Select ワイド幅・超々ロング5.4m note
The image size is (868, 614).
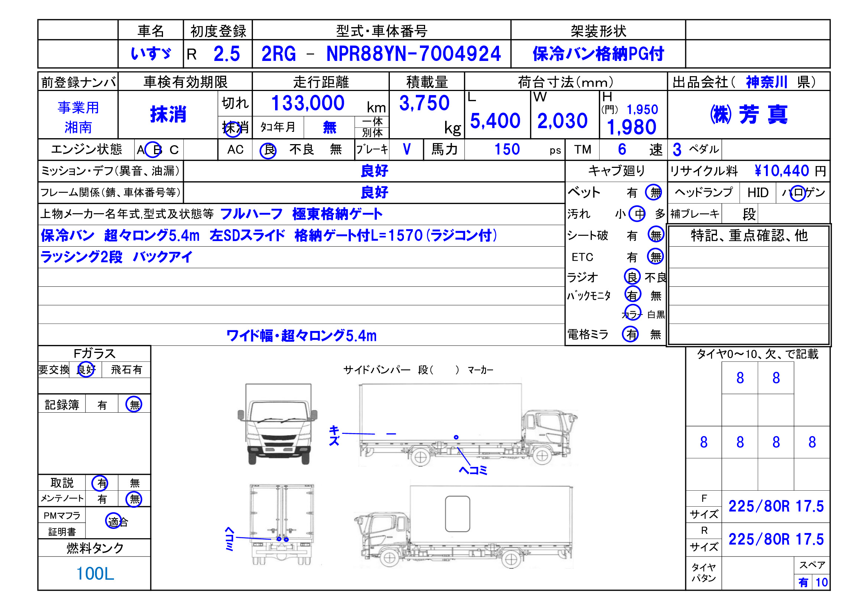click(302, 335)
